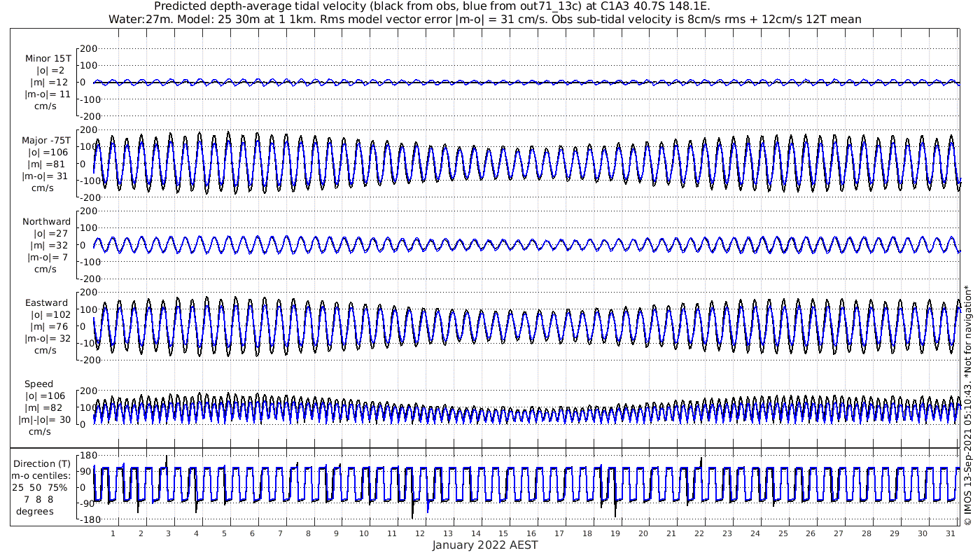The image size is (980, 560).
Task: Click day label 1 on the date axis
Action: [113, 533]
